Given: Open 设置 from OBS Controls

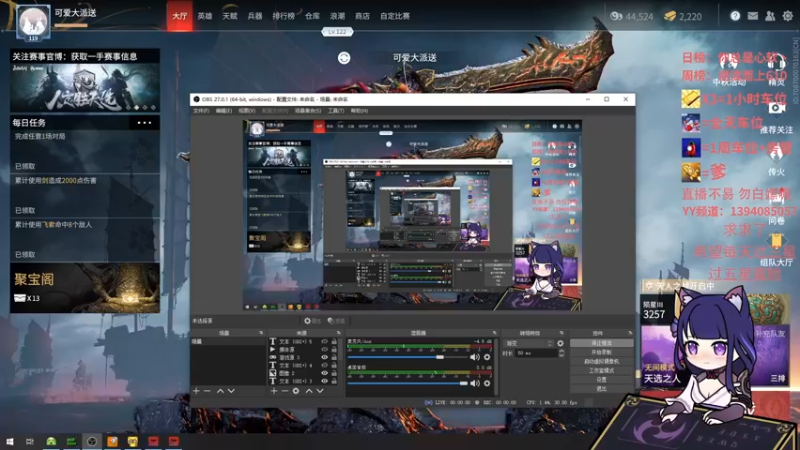Looking at the screenshot, I should (x=602, y=380).
